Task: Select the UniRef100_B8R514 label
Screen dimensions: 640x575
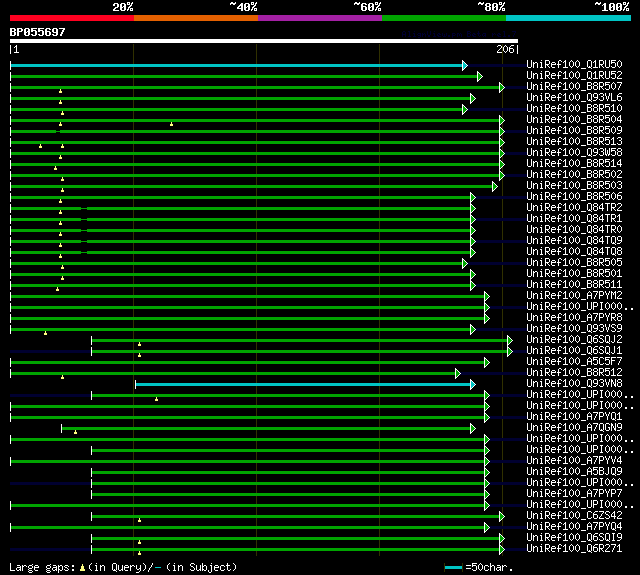Action: (574, 164)
